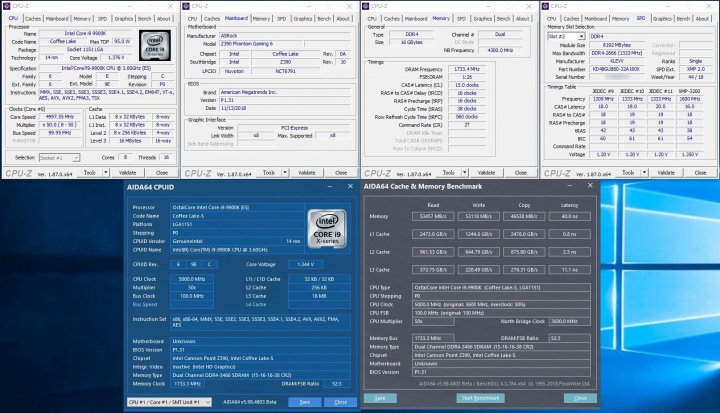Click the North Bridge Clock value 3600.0 MHz
The width and height of the screenshot is (720, 413).
pos(569,321)
